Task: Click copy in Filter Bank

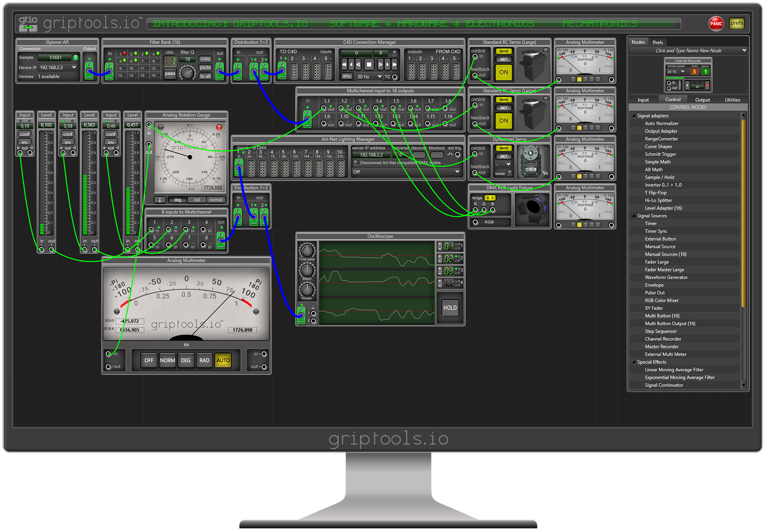Action: [x=205, y=59]
